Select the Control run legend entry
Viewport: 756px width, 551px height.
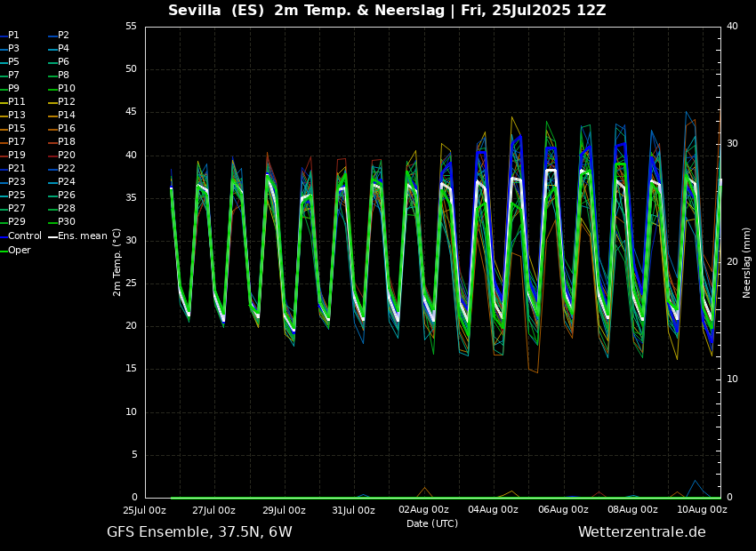(x=24, y=236)
